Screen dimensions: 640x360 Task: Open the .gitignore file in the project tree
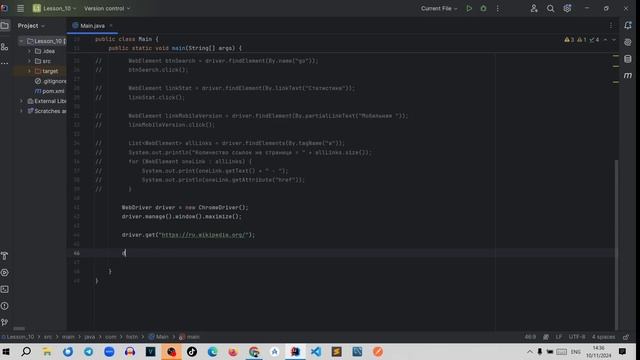[x=51, y=81]
